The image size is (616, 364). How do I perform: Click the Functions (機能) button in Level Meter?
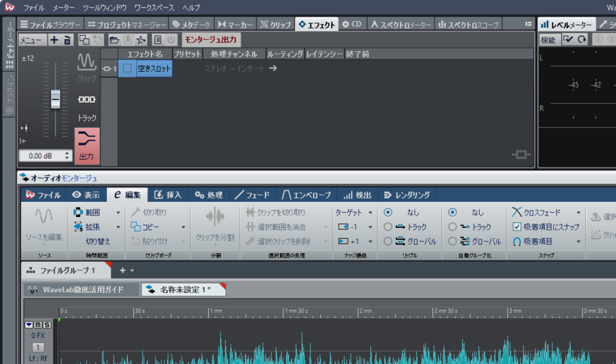[x=548, y=40]
